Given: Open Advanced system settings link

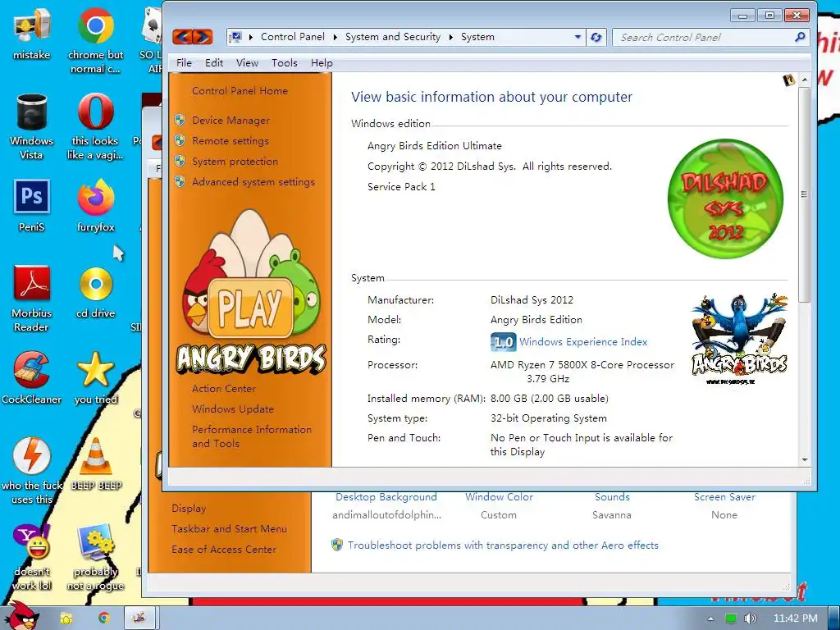Looking at the screenshot, I should click(253, 182).
